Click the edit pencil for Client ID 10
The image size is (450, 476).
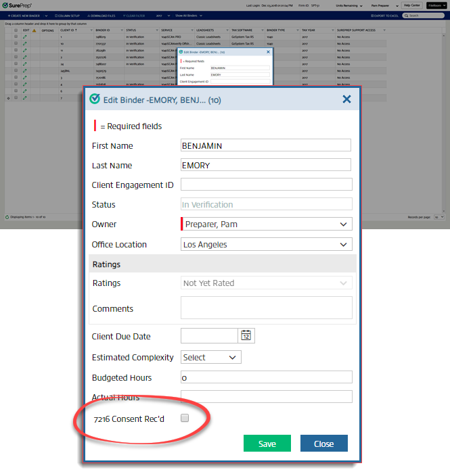(25, 43)
